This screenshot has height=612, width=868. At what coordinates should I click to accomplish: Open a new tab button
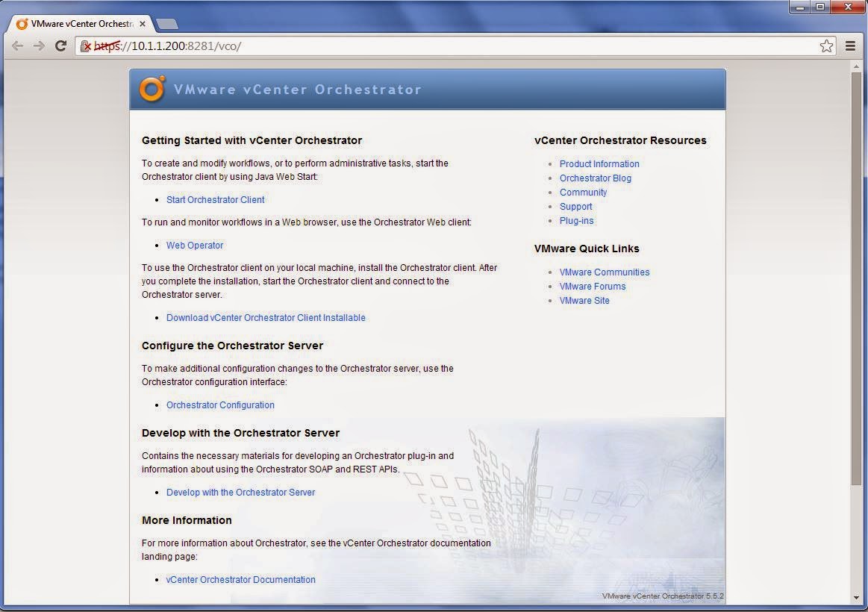click(166, 24)
